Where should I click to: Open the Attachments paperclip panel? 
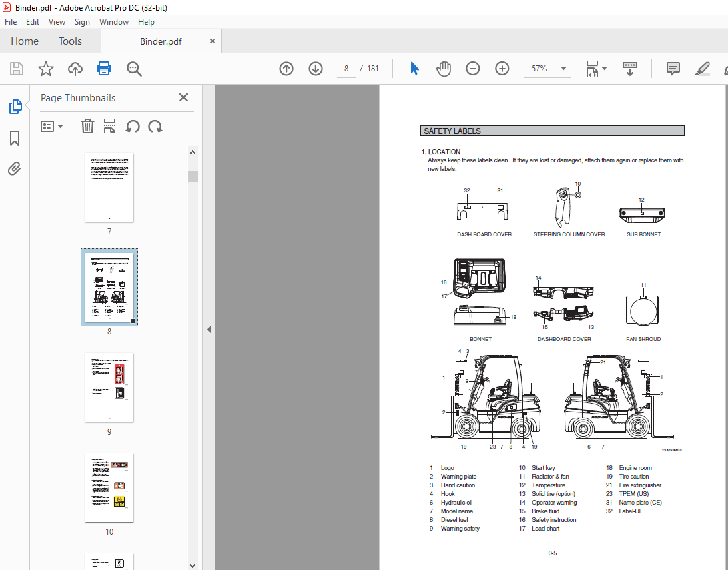point(15,168)
